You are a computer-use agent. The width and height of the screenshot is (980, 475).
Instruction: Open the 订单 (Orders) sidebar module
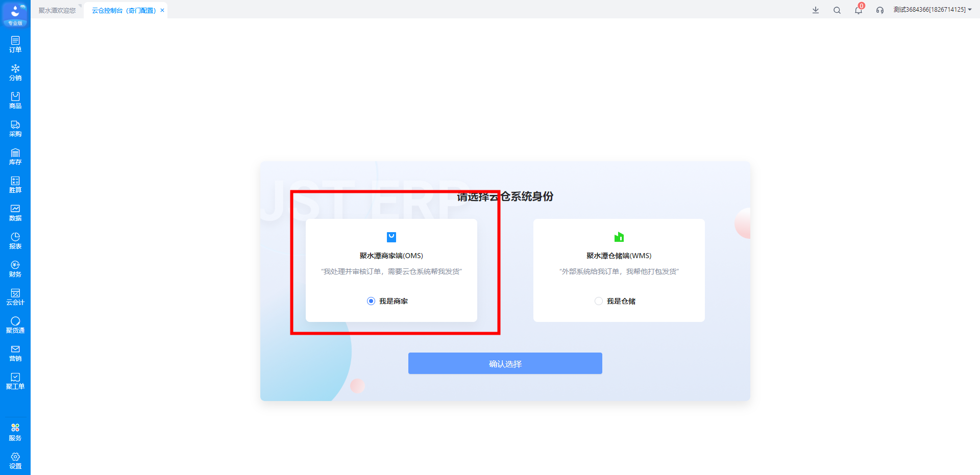pos(15,44)
